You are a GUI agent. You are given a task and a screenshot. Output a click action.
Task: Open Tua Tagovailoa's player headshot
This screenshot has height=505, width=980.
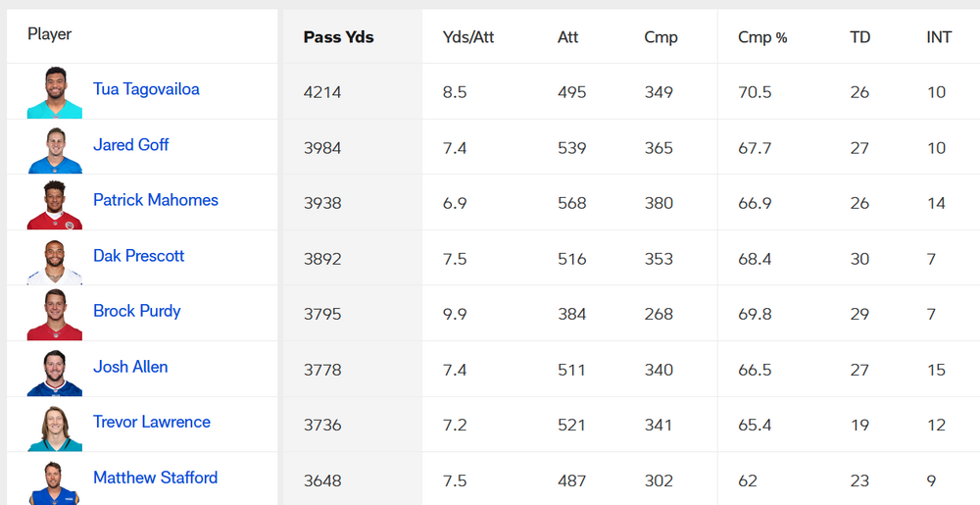point(54,91)
